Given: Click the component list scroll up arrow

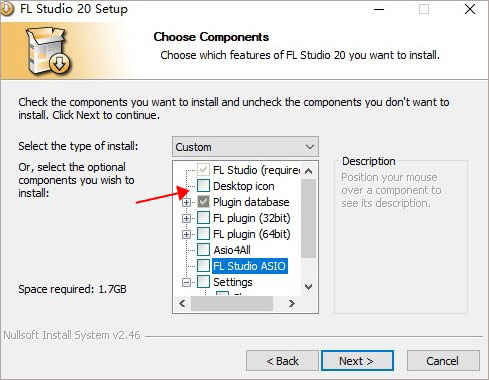Looking at the screenshot, I should tap(309, 171).
